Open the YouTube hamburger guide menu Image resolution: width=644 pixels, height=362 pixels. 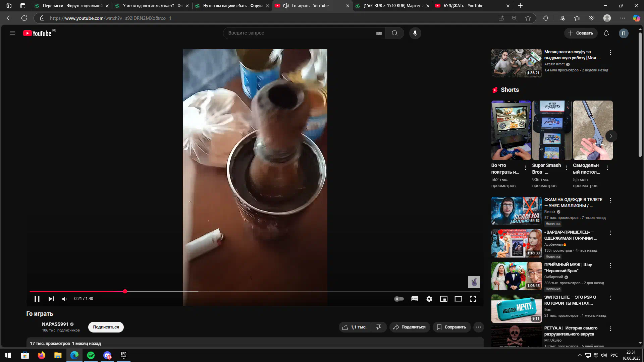pos(12,33)
